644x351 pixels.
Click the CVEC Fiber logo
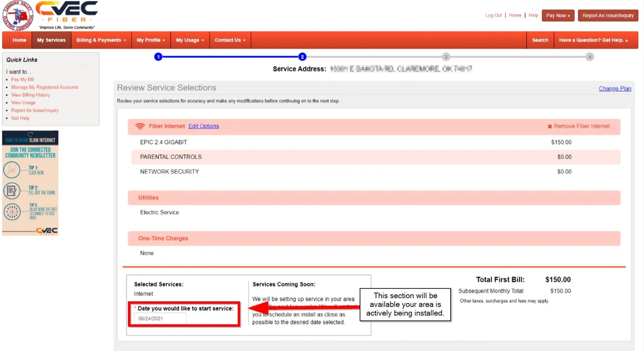(67, 15)
